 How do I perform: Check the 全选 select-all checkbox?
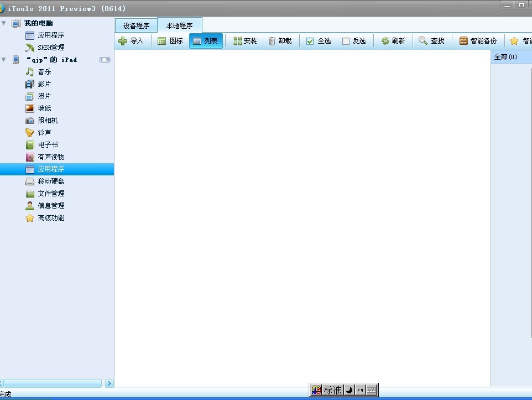pyautogui.click(x=310, y=41)
